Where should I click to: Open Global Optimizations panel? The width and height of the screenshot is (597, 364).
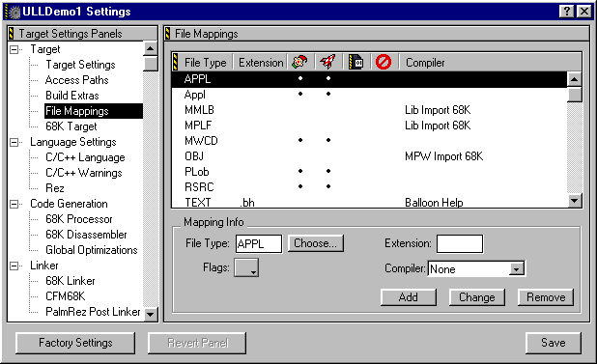(92, 250)
